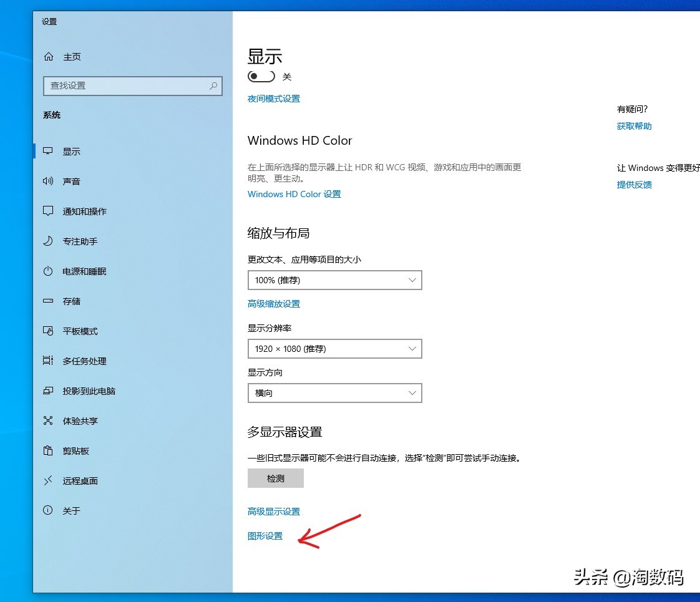Screen dimensions: 700x602
Task: Open 图形设置 link
Action: point(265,535)
